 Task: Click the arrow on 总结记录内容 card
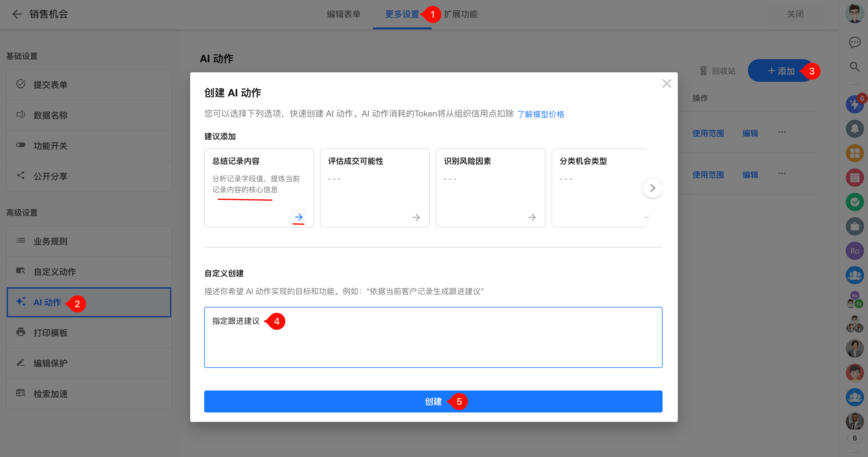pos(299,217)
